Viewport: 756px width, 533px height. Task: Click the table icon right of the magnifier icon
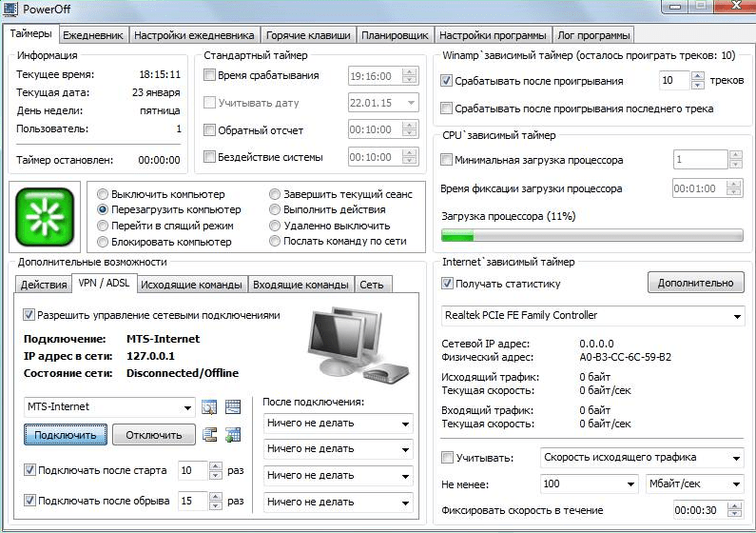click(x=233, y=407)
